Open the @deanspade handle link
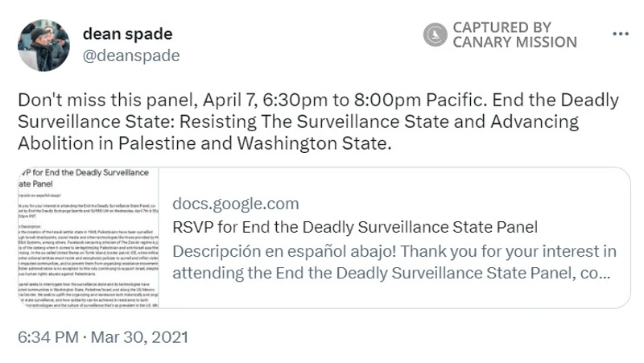This screenshot has width=644, height=363. tap(131, 56)
